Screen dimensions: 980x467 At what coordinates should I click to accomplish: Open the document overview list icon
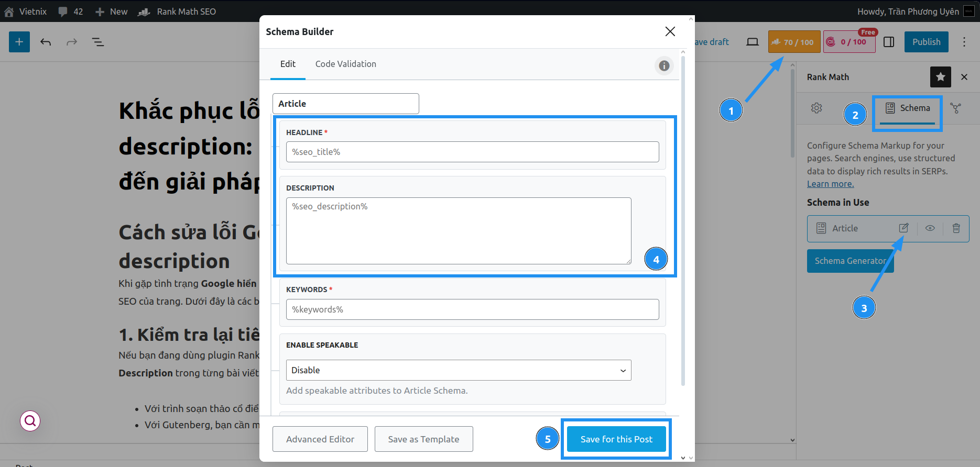(x=98, y=42)
